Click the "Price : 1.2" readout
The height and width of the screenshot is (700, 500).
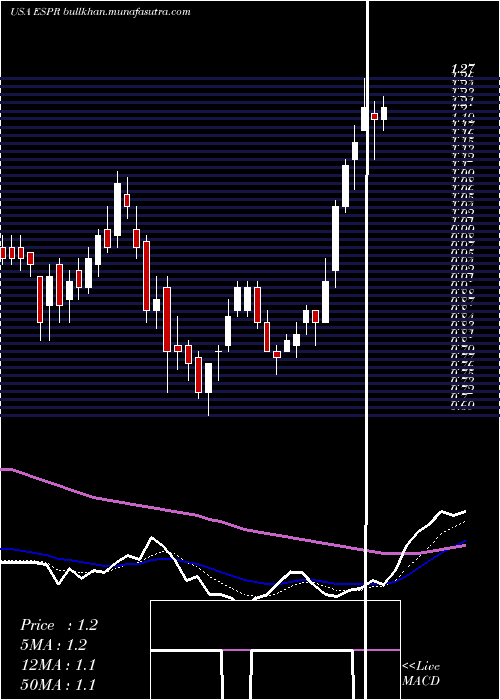click(58, 625)
